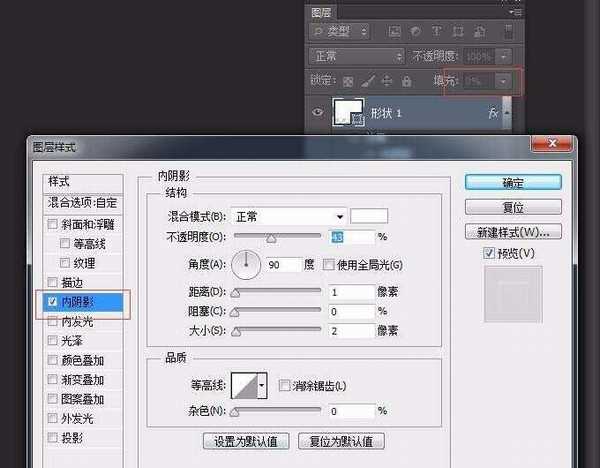Open the 填充 fill slider arrow
600x468 pixels.
[503, 81]
